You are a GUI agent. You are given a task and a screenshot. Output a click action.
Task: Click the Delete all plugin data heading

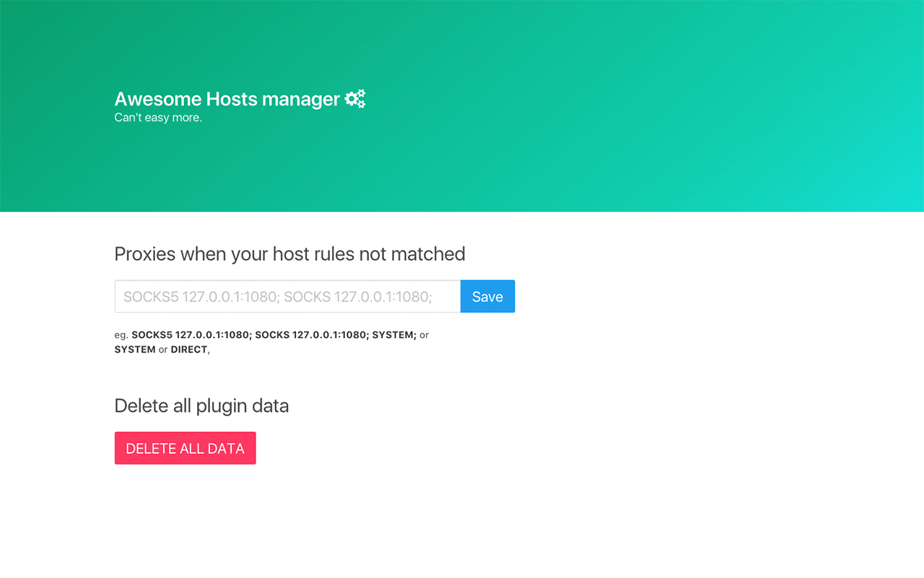(201, 406)
